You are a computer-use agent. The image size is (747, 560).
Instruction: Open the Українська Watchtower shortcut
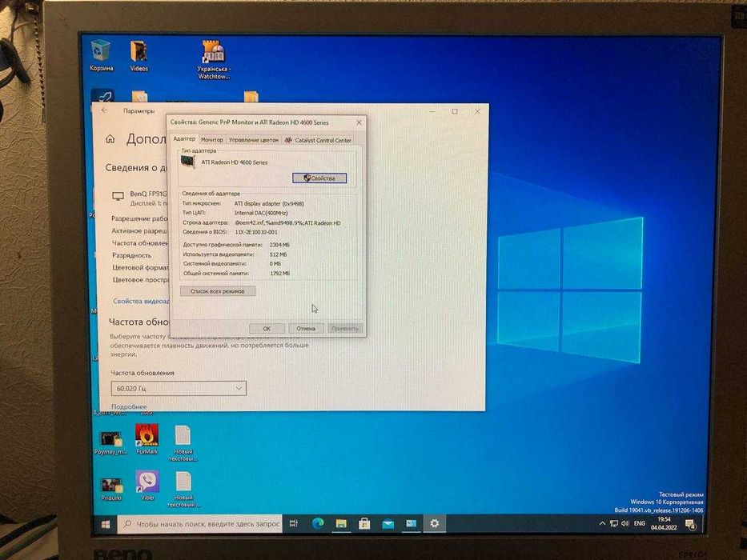(214, 59)
